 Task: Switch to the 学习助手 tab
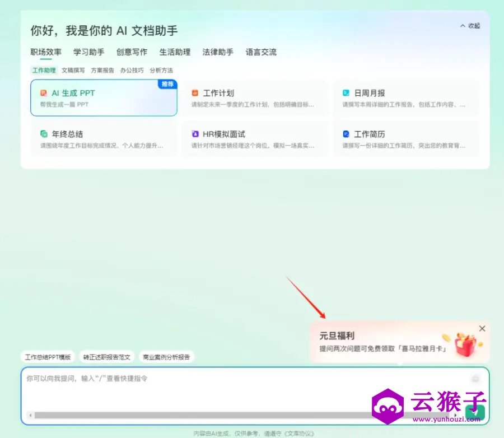tap(88, 52)
